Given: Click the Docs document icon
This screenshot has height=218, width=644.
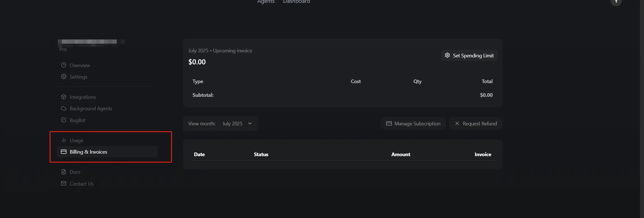Looking at the screenshot, I should tap(64, 172).
